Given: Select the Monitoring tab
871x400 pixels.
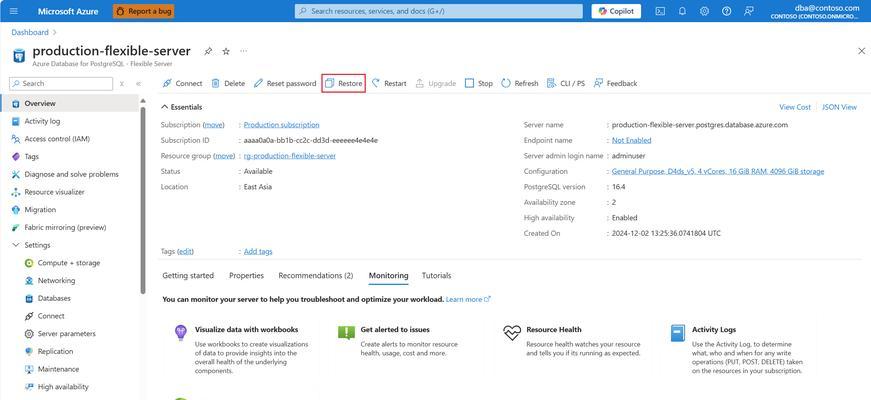Looking at the screenshot, I should pos(388,276).
